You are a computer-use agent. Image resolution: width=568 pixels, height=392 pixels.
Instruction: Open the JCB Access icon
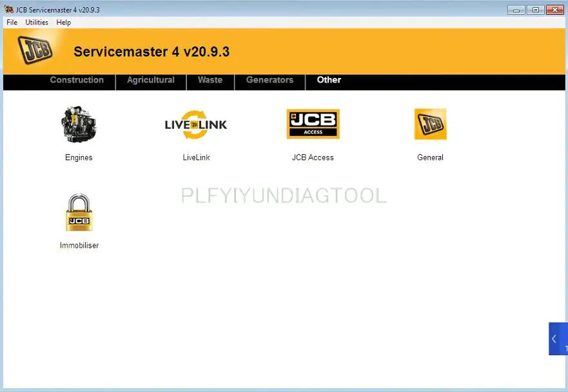[313, 124]
